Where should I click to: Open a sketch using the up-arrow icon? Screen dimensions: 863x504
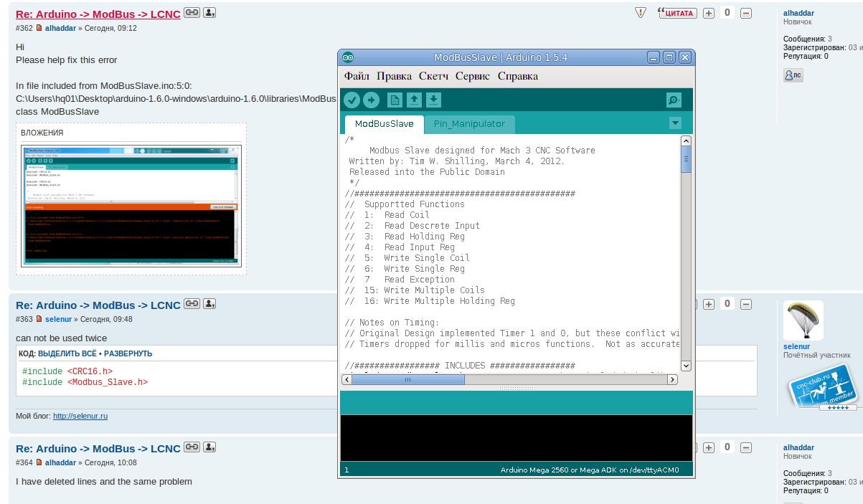click(414, 100)
